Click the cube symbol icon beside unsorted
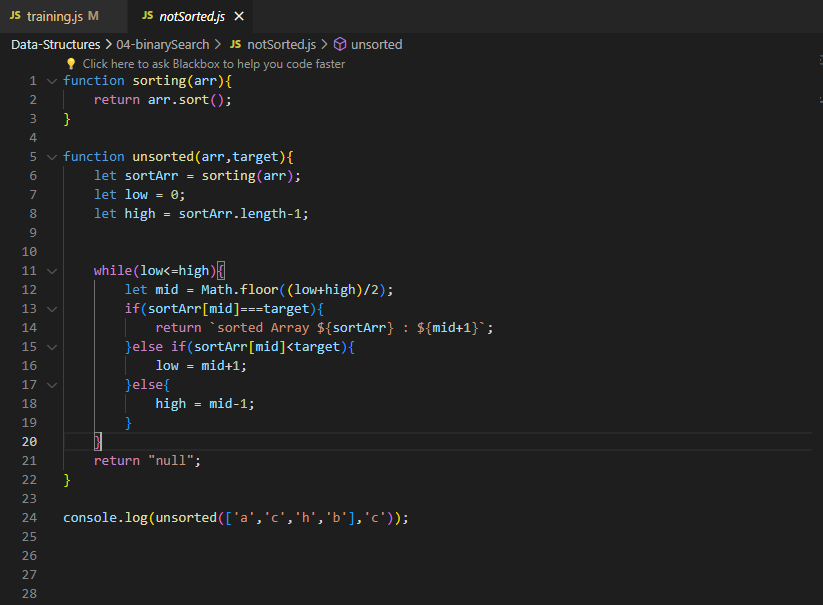823x605 pixels. pos(340,45)
